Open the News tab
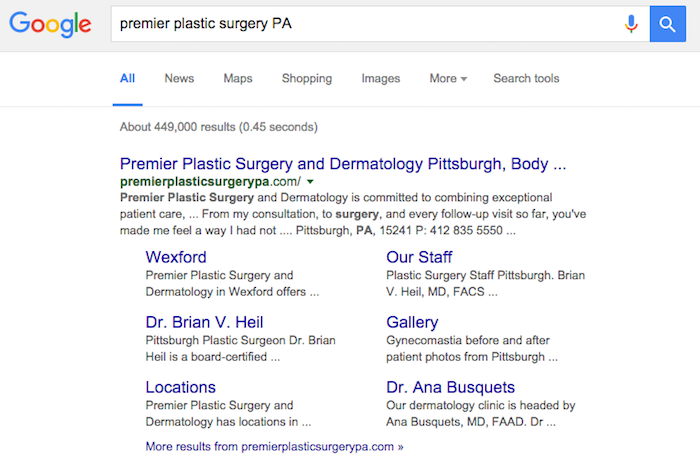The image size is (700, 468). [x=179, y=79]
